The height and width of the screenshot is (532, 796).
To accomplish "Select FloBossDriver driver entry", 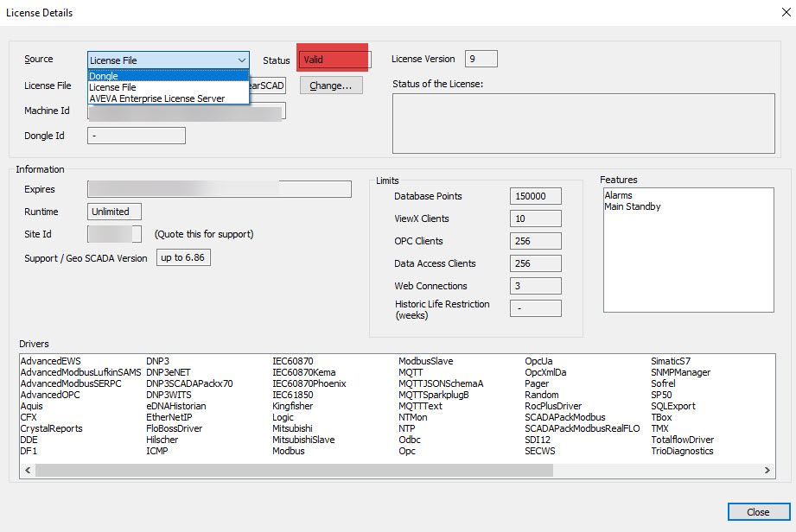I will click(x=174, y=428).
